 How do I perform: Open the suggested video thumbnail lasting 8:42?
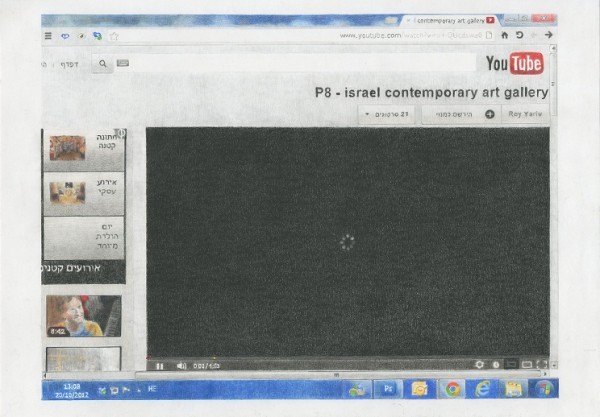click(84, 316)
